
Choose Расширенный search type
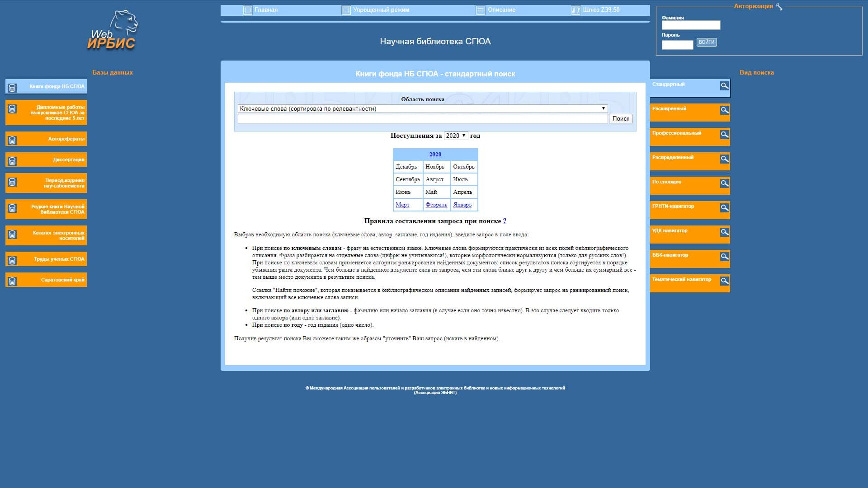(x=690, y=113)
